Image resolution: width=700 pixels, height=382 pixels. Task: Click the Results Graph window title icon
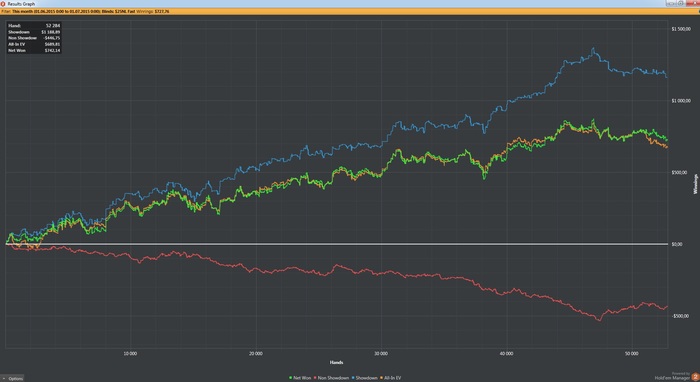tap(3, 4)
